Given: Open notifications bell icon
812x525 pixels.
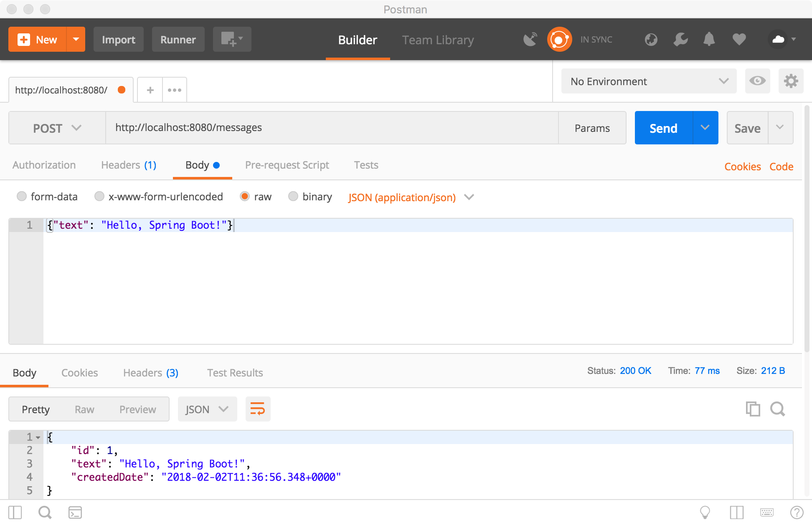Looking at the screenshot, I should [709, 40].
